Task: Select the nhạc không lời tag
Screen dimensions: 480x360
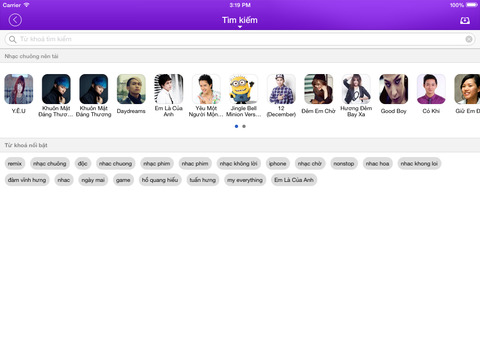Action: coord(239,163)
